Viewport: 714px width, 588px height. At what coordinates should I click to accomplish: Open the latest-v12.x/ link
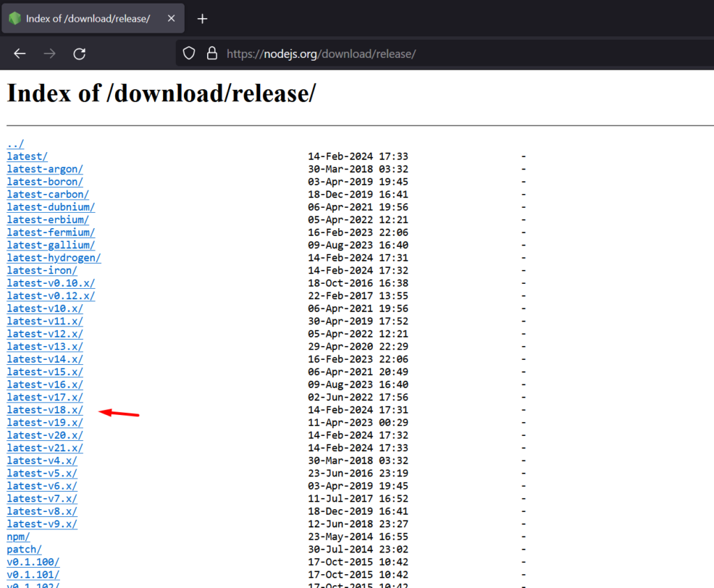click(45, 334)
